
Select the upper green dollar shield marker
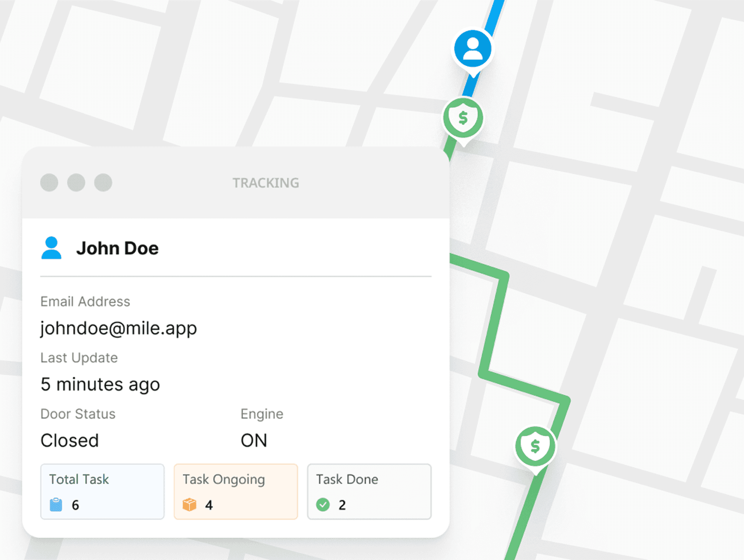point(463,118)
